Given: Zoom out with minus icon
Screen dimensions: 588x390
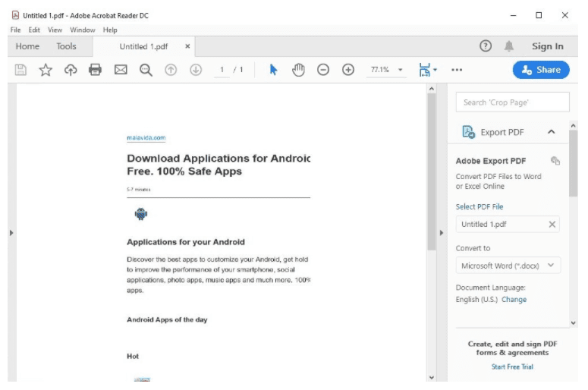Looking at the screenshot, I should point(323,70).
